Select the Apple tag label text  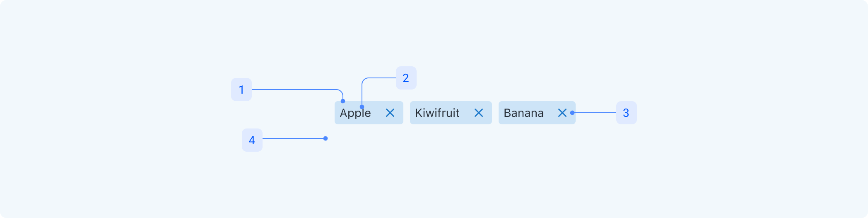pyautogui.click(x=355, y=113)
